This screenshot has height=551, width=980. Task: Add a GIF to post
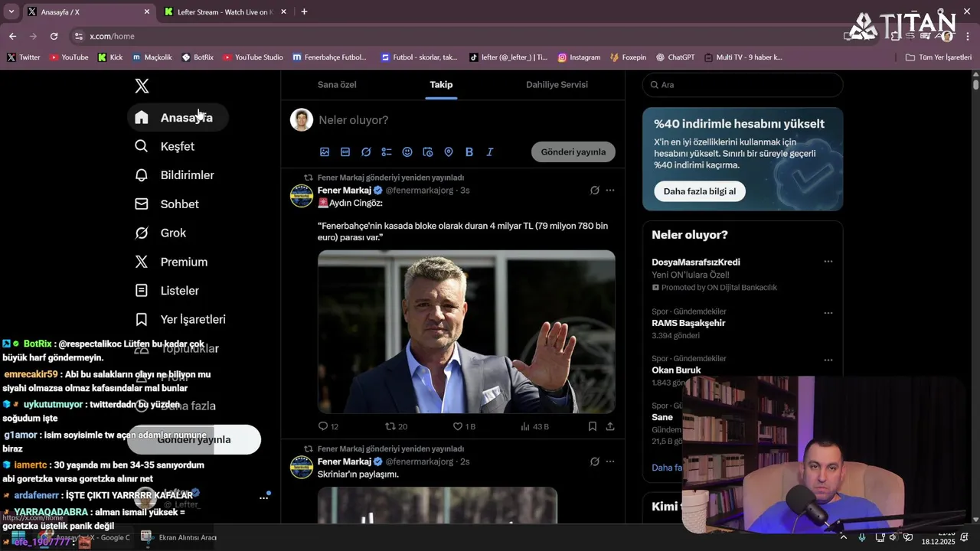(345, 152)
